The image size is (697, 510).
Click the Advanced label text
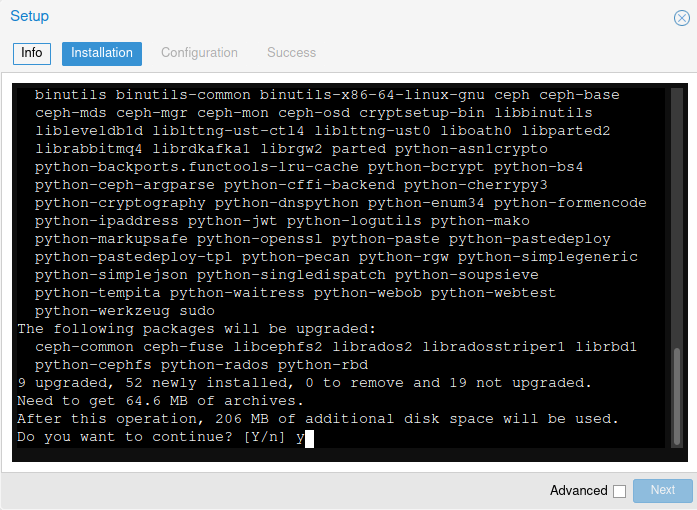coord(578,490)
